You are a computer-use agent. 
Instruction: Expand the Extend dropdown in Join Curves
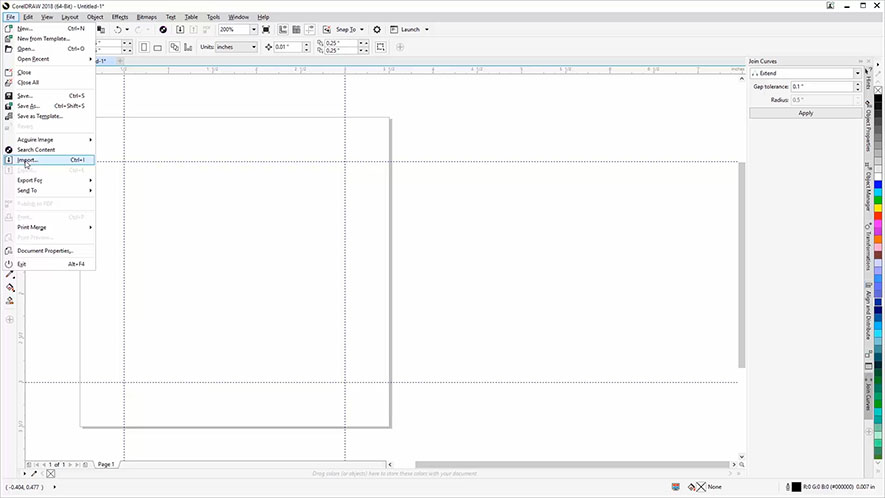(856, 74)
